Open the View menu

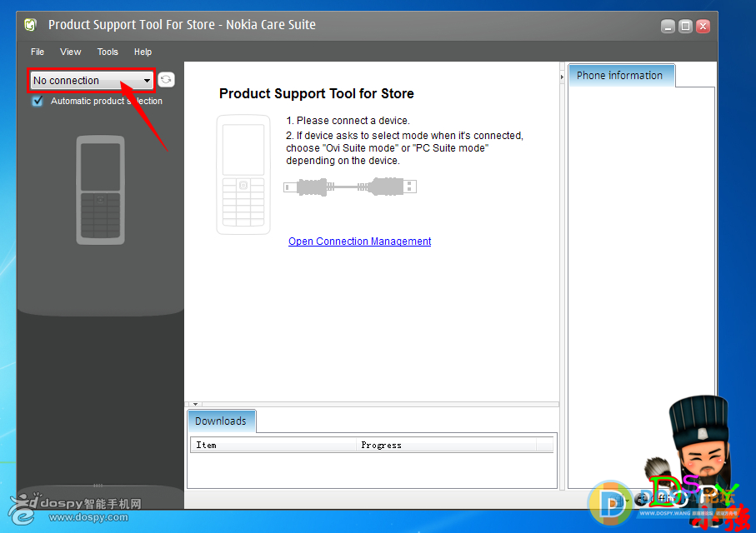coord(70,52)
